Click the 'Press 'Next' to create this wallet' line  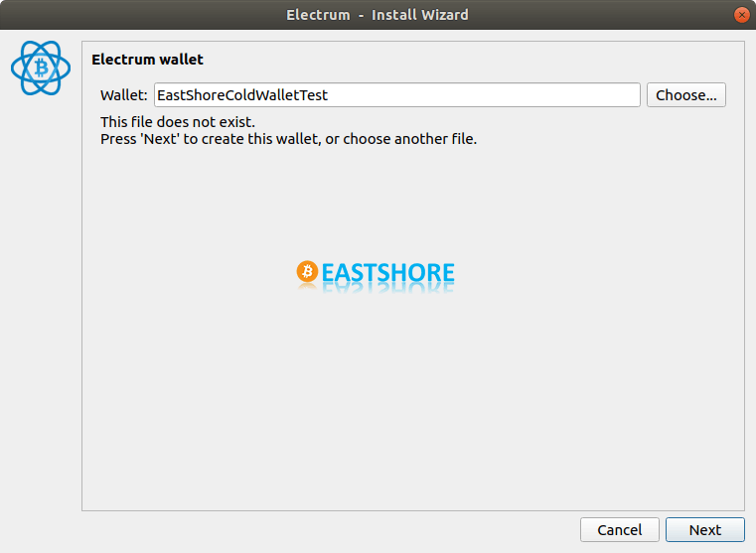[x=288, y=139]
